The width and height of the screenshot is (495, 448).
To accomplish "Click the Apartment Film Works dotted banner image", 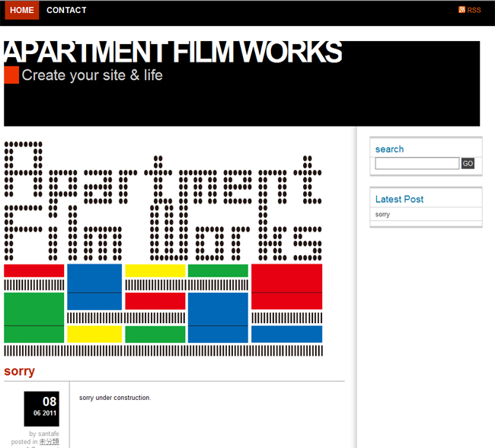I will click(x=163, y=248).
